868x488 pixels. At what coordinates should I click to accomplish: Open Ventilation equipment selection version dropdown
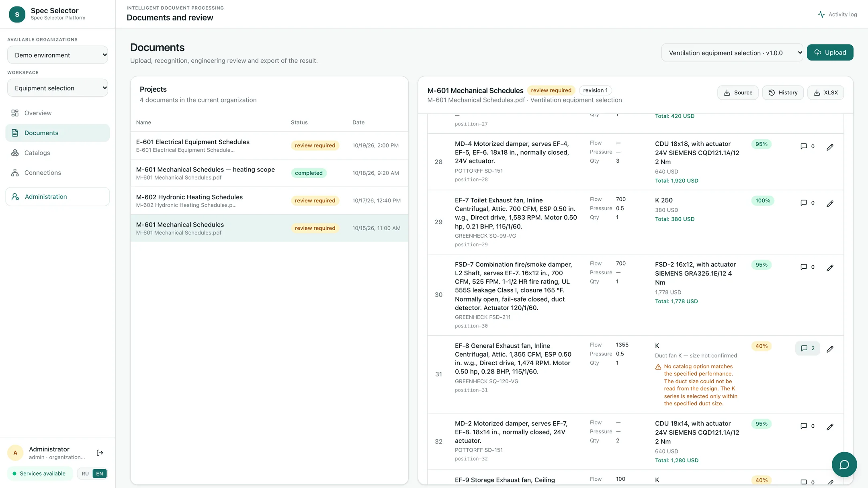coord(732,53)
